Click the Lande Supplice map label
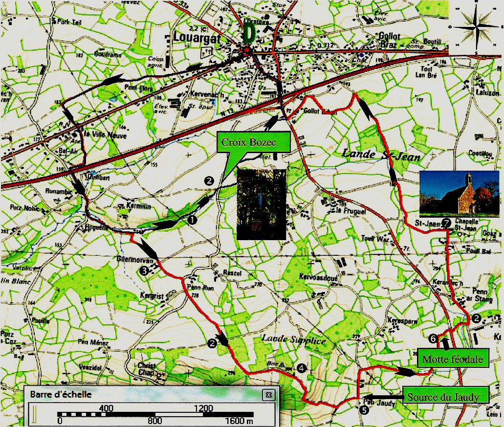Image resolution: width=504 pixels, height=427 pixels. [293, 338]
